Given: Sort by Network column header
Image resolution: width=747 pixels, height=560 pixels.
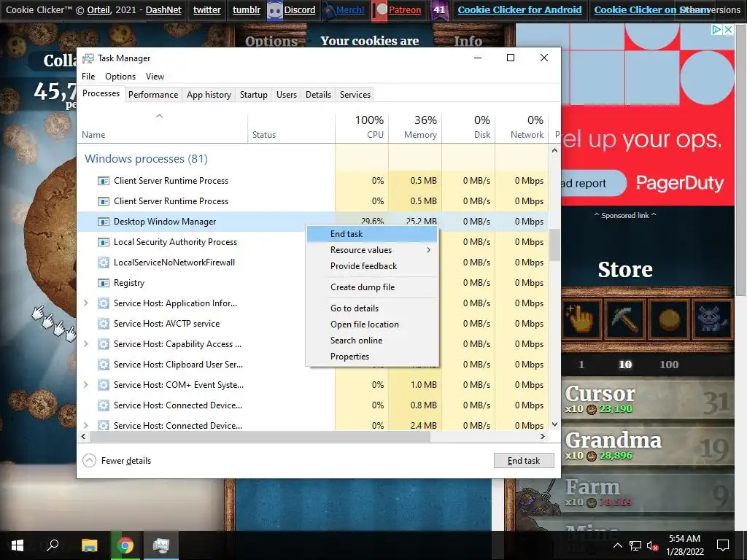Looking at the screenshot, I should [x=522, y=128].
